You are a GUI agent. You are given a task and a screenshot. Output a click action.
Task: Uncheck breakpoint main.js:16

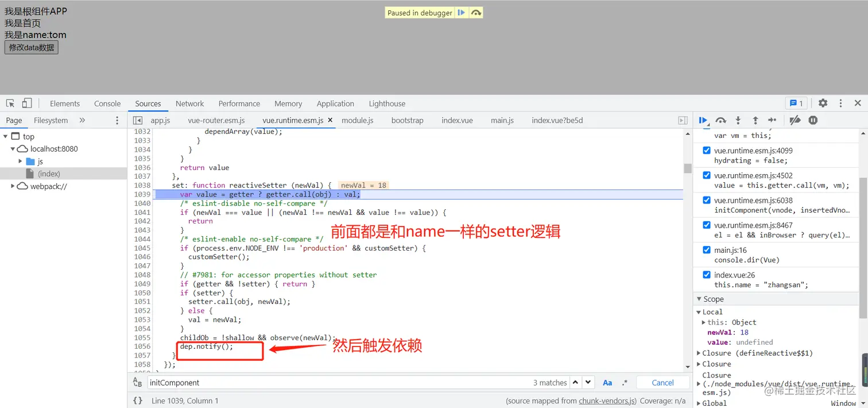707,250
